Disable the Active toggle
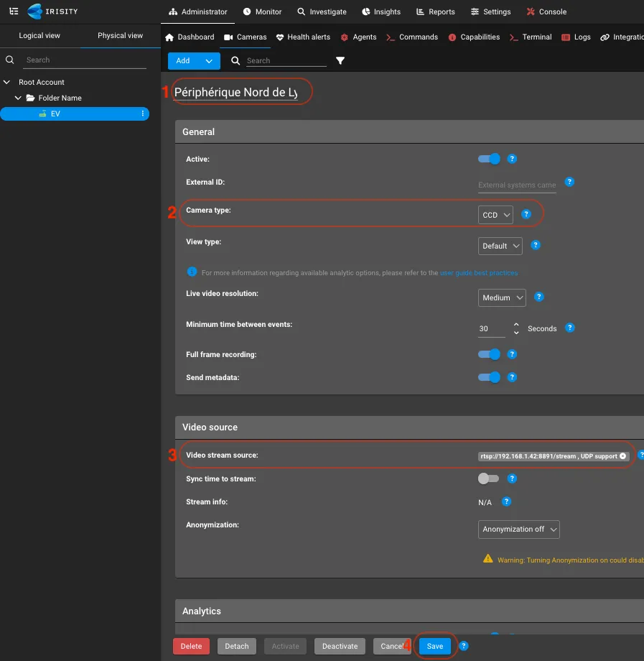Screen dimensions: 644x661 point(488,159)
